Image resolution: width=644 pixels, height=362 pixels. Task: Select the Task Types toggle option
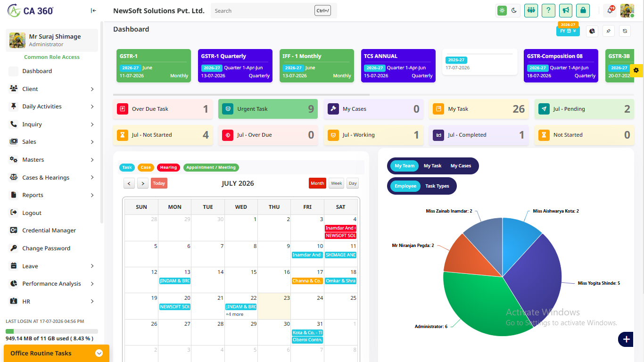tap(437, 186)
